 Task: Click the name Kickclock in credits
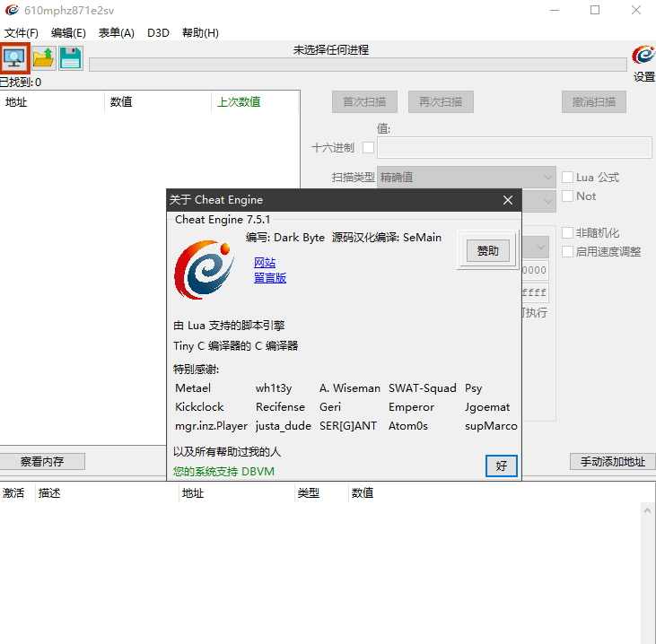tap(199, 407)
